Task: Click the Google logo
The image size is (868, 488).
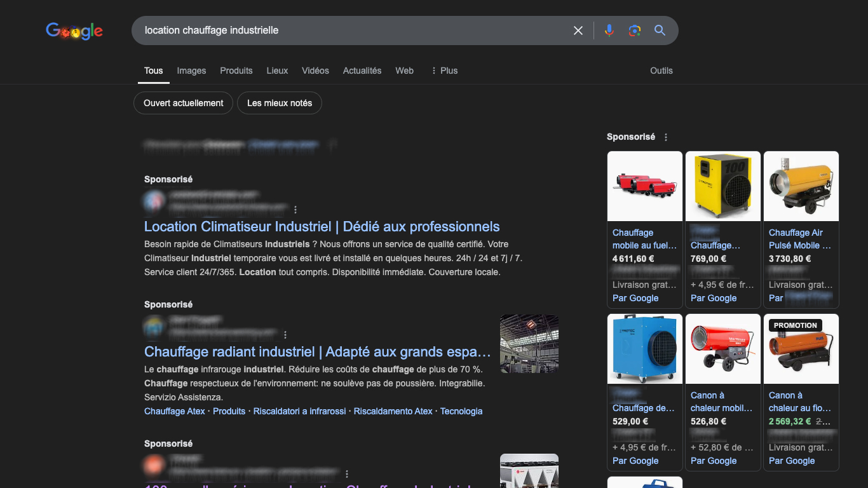Action: pos(74,30)
